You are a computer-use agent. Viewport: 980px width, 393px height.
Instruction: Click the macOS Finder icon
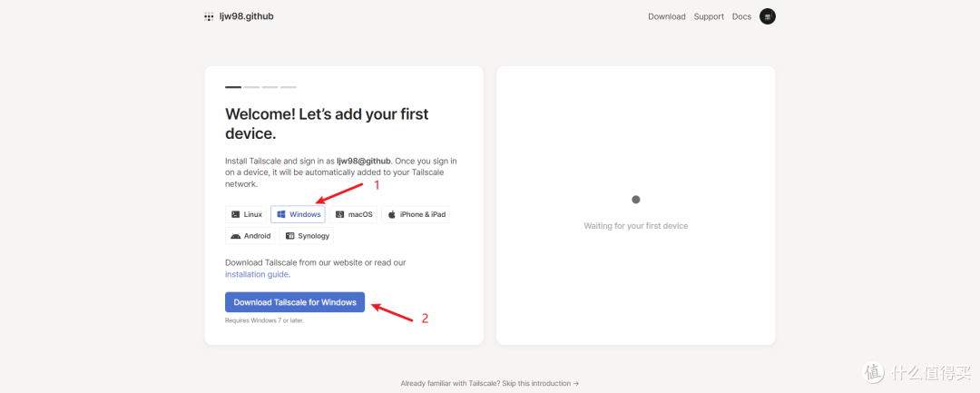(x=340, y=214)
